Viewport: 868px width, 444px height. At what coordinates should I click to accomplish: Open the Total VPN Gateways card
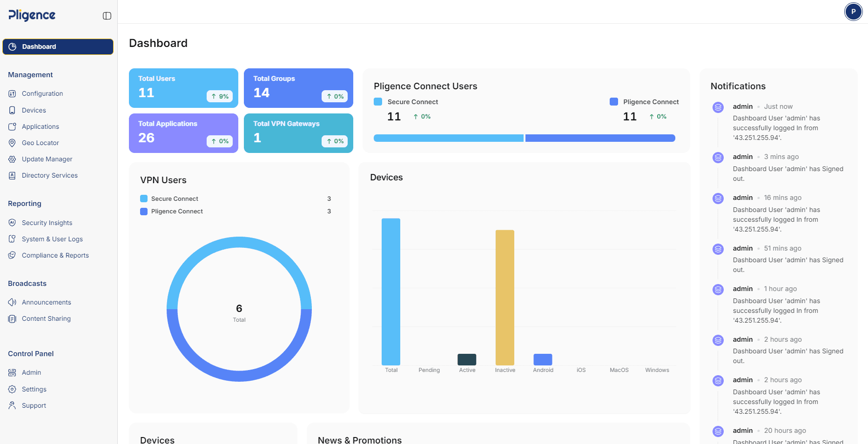click(x=298, y=133)
